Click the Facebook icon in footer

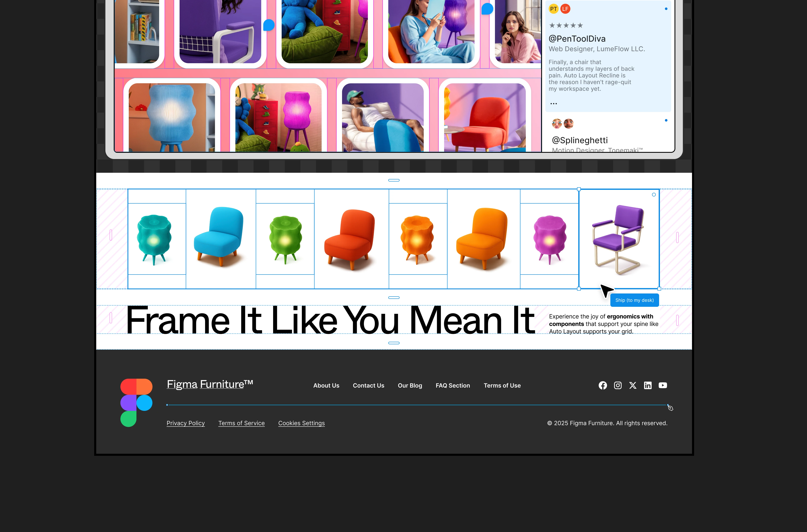click(603, 385)
